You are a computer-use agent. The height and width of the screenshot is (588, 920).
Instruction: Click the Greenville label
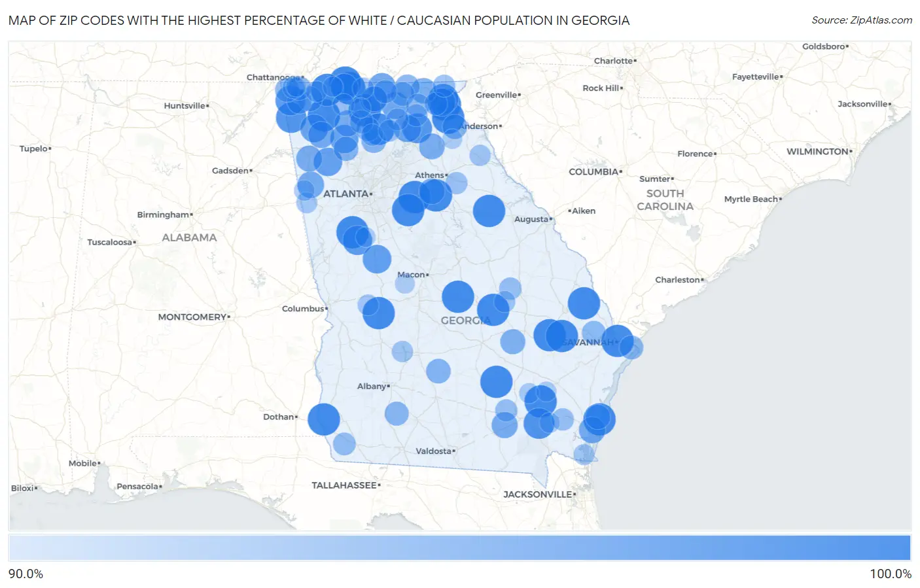pos(496,95)
